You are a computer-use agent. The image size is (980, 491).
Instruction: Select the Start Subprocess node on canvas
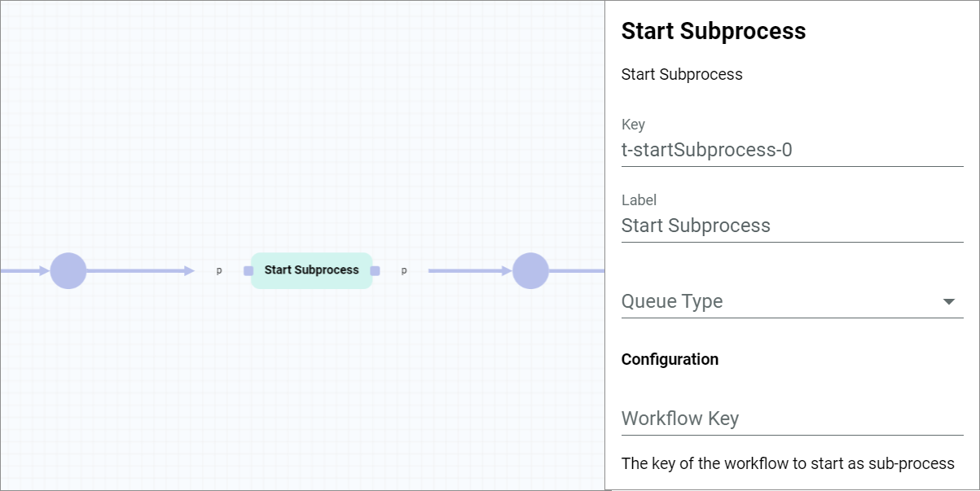(311, 270)
